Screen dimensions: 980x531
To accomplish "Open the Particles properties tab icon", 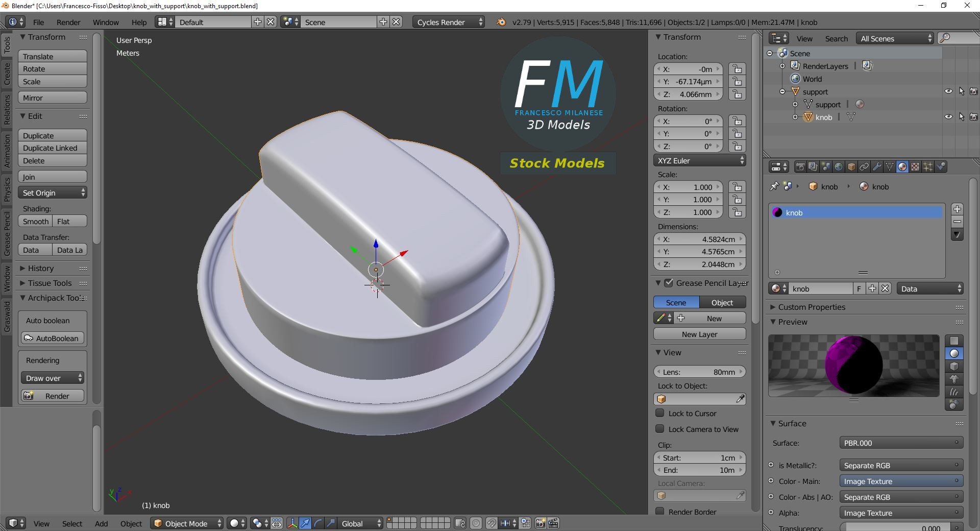I will [928, 167].
